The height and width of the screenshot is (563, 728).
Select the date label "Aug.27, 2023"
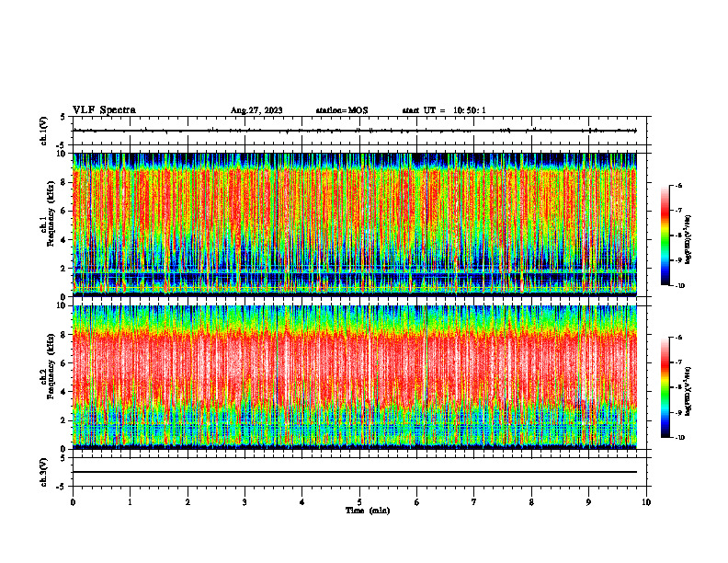coord(256,110)
